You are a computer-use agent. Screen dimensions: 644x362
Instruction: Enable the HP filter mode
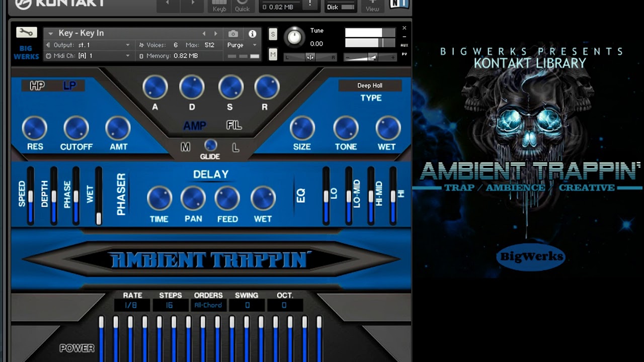point(37,85)
